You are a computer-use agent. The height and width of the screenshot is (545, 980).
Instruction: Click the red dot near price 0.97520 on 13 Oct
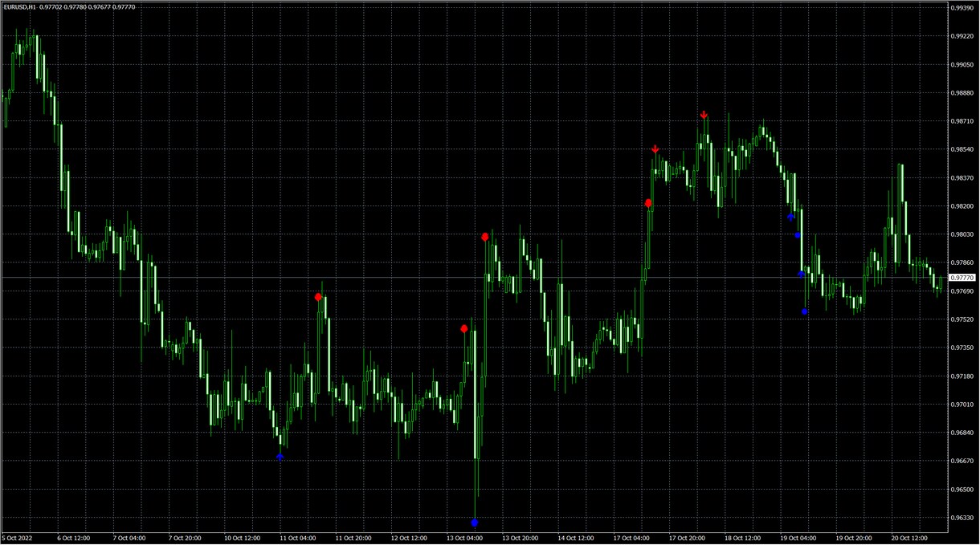tap(463, 328)
